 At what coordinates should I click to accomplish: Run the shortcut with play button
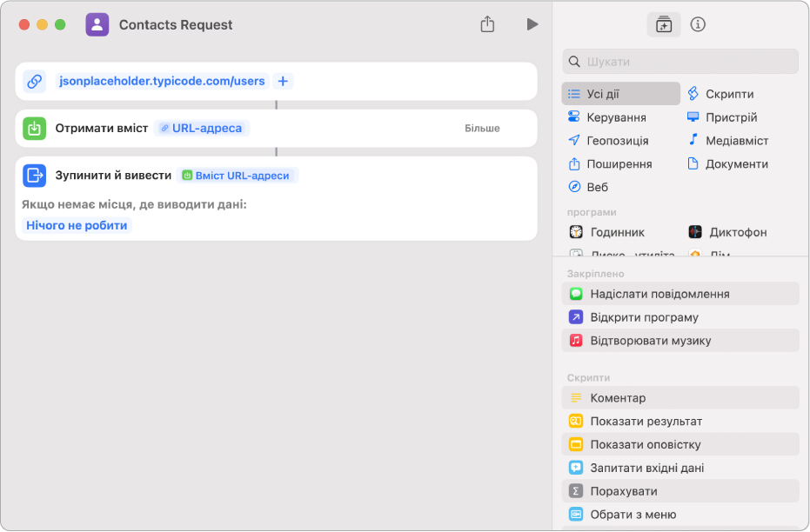tap(532, 24)
